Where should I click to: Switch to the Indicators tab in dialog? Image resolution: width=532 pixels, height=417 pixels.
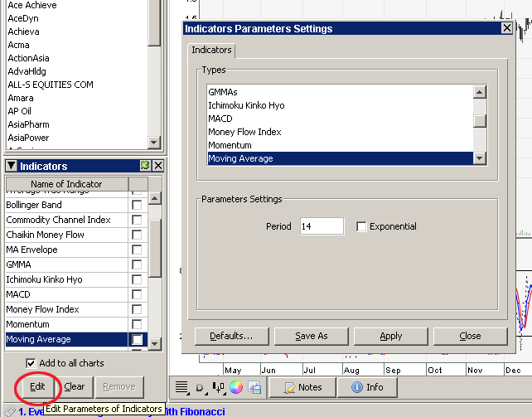(x=211, y=51)
